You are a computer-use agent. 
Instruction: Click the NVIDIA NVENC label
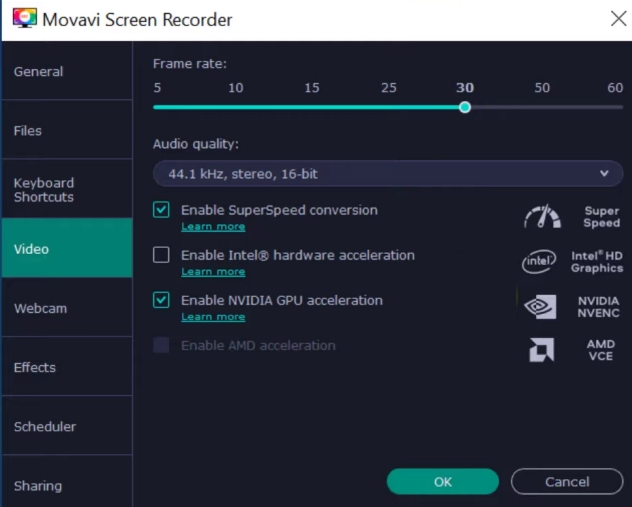tap(599, 307)
